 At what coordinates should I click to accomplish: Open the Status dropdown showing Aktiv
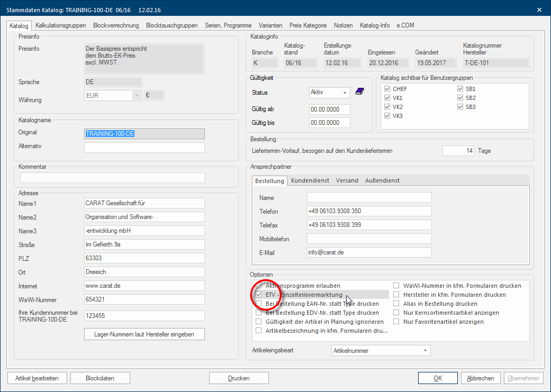point(329,92)
